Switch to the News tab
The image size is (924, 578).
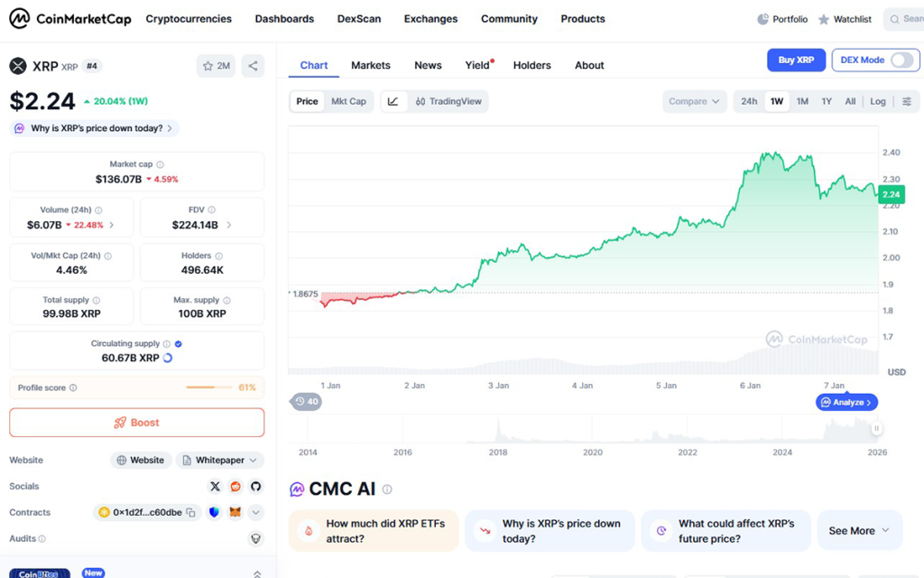pos(428,65)
